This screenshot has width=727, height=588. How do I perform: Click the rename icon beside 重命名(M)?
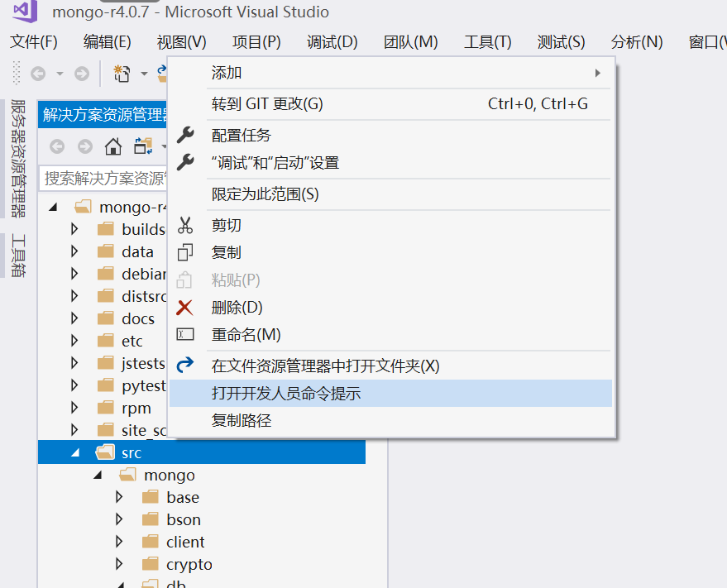185,334
